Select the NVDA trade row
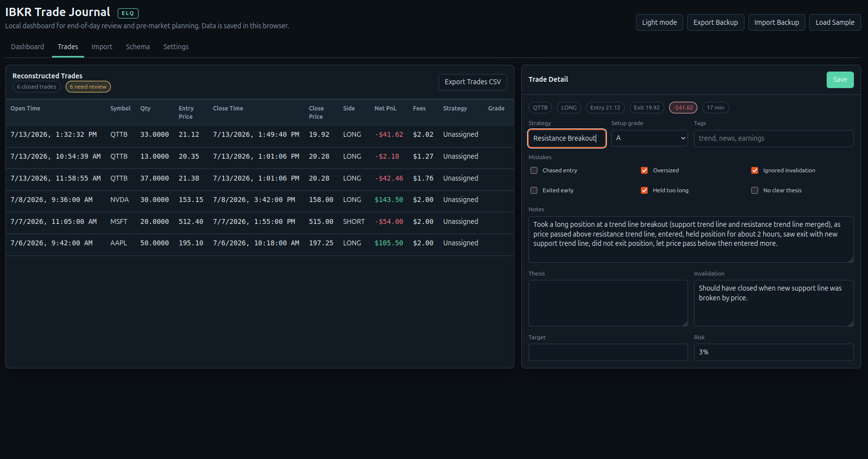 (260, 200)
